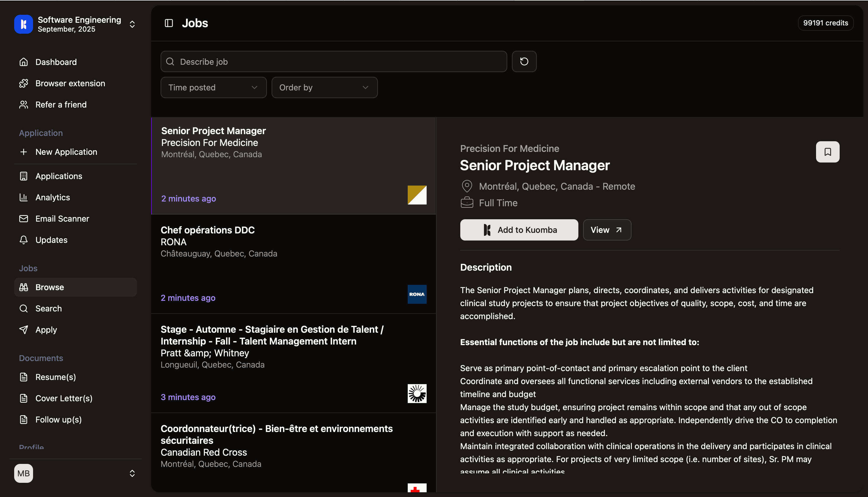The image size is (868, 497).
Task: Open the Dashboard page
Action: click(x=75, y=62)
